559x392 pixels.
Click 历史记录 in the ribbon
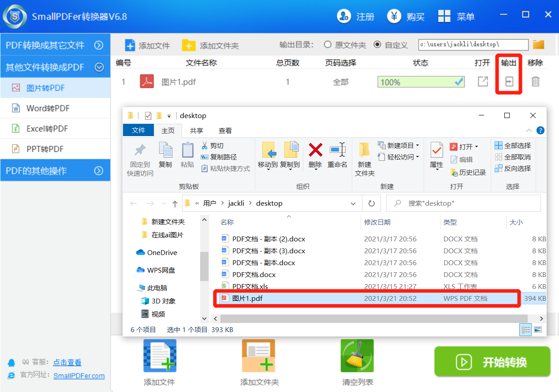pyautogui.click(x=468, y=173)
